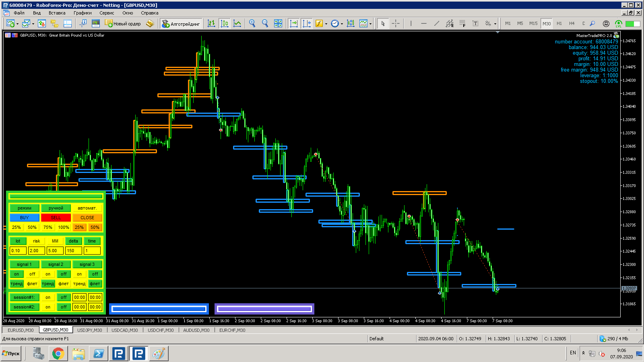The image size is (644, 362).
Task: Expand the drawing objects dropdown arrow
Action: click(495, 24)
